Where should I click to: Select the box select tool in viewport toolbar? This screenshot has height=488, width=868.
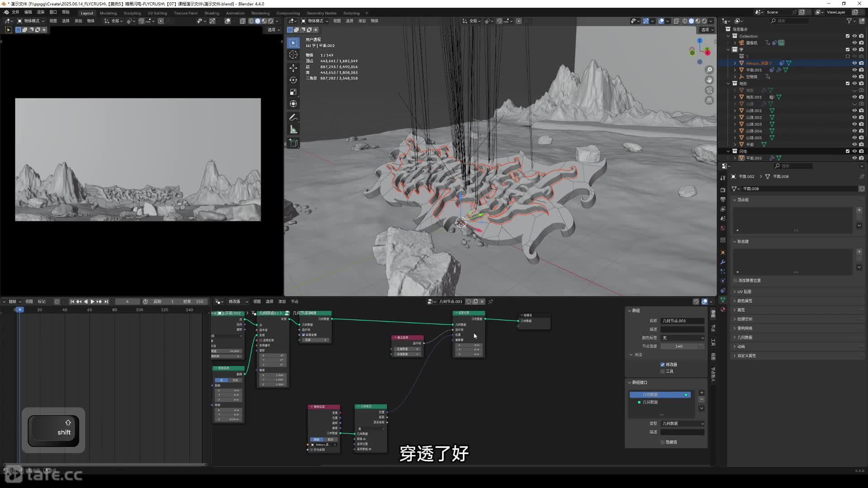pyautogui.click(x=293, y=42)
